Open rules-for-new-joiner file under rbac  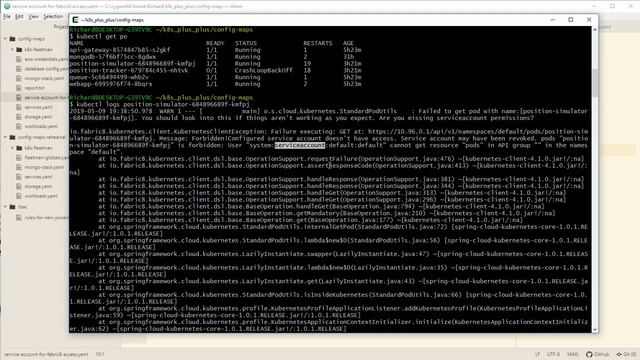coord(46,218)
